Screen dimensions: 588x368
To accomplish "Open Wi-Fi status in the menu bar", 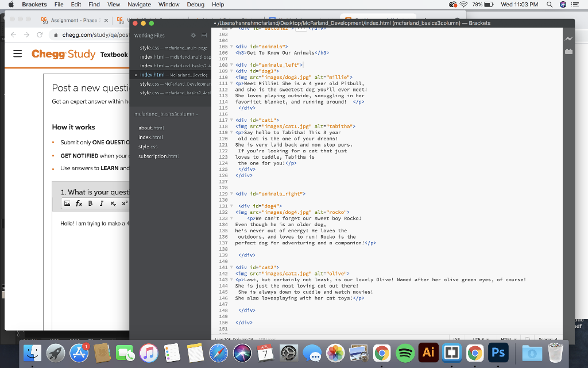I will 464,5.
